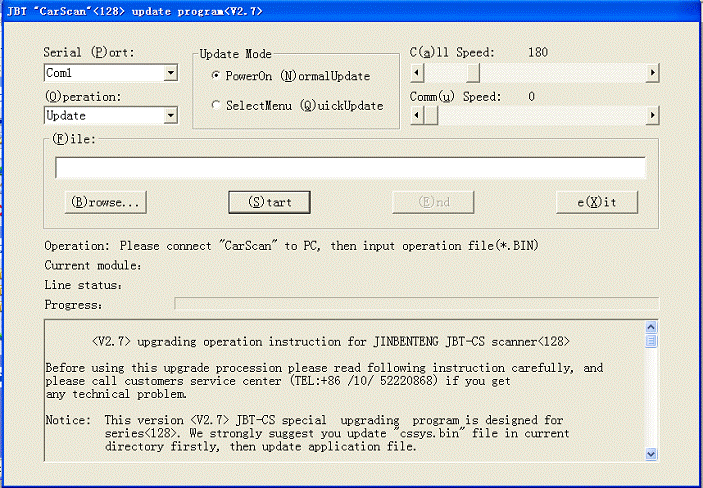703x488 pixels.
Task: Click the Progress bar
Action: point(415,303)
